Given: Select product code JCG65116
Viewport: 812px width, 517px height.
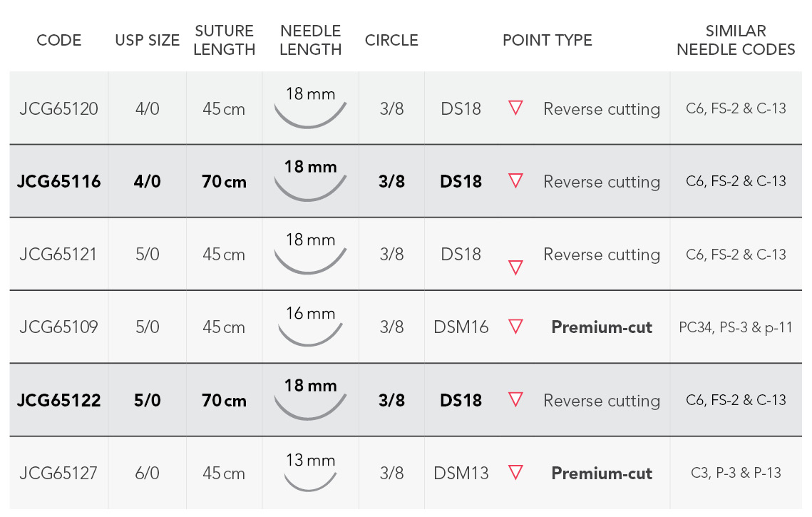Looking at the screenshot, I should click(x=59, y=181).
